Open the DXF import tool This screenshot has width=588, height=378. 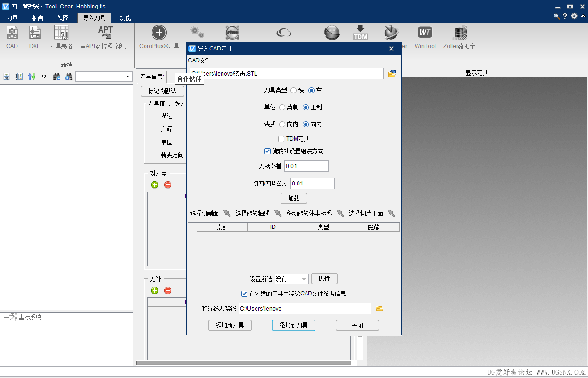[34, 37]
